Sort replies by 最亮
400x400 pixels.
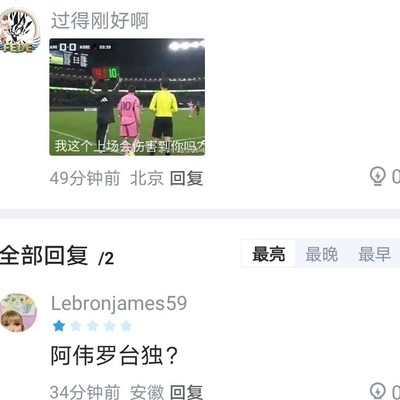[x=269, y=254]
